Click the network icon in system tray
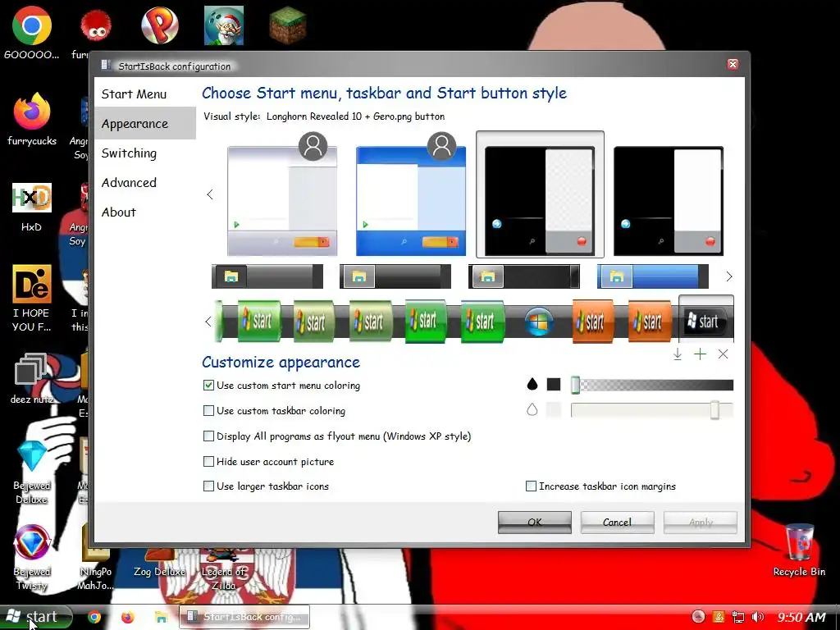This screenshot has width=840, height=630. [x=738, y=617]
